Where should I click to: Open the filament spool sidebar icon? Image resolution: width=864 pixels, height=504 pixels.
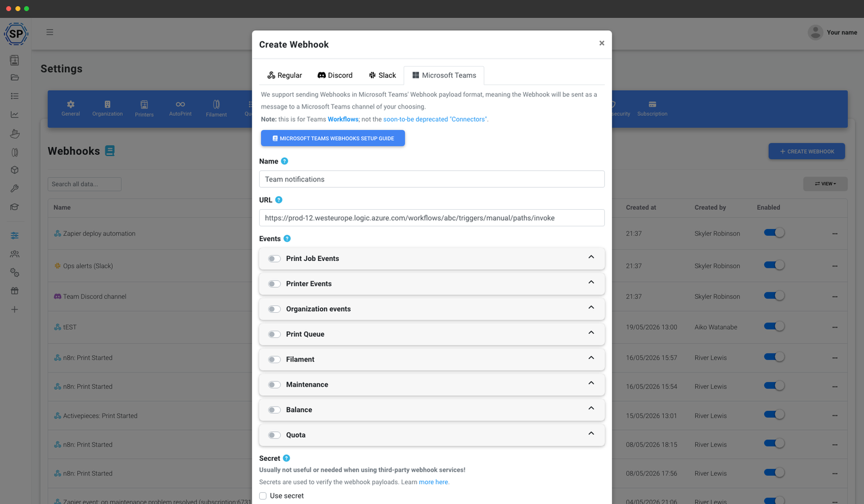coord(15,152)
